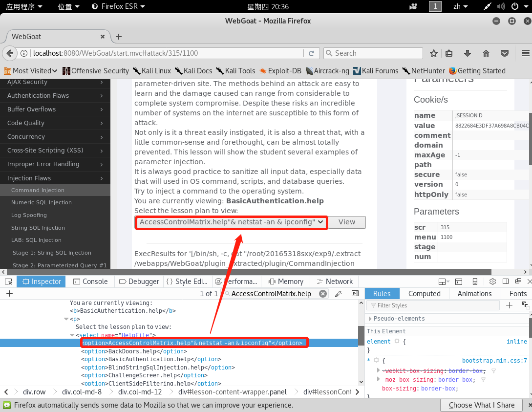Open DevTools settings gear icon
Image resolution: width=532 pixels, height=412 pixels.
[x=492, y=282]
